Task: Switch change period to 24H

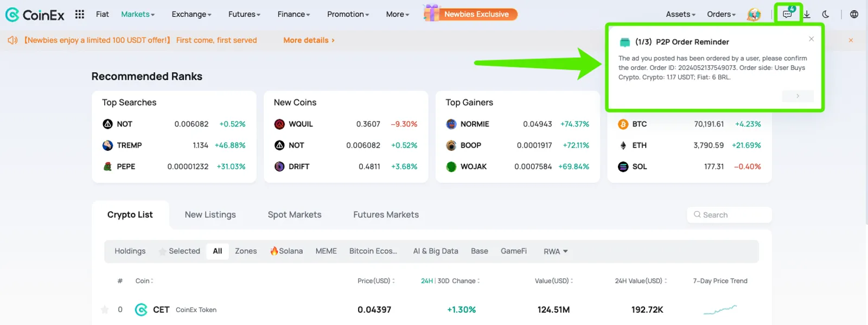Action: click(x=427, y=281)
